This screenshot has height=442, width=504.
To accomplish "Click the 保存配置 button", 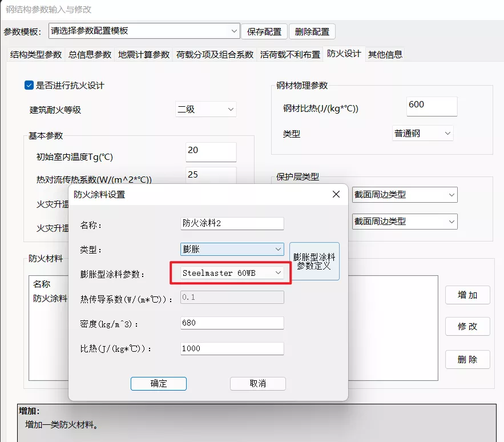I will [x=264, y=31].
